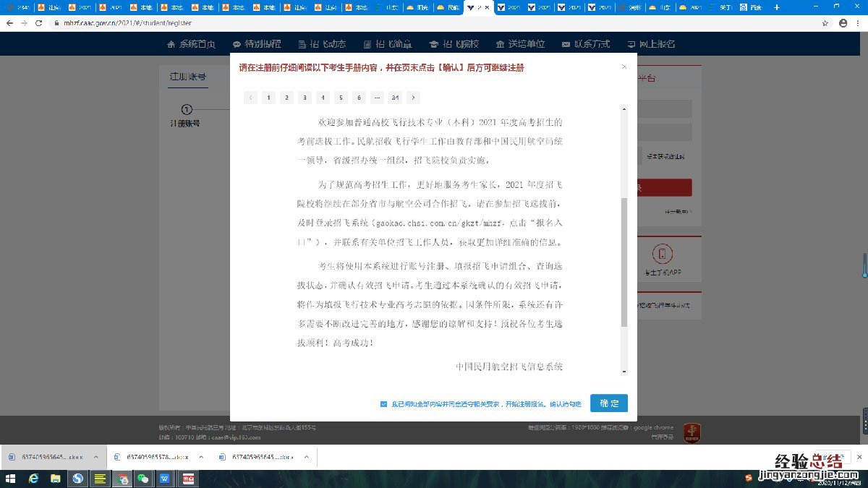Viewport: 868px width, 488px height.
Task: Open a new browser tab with plus
Action: click(x=777, y=7)
